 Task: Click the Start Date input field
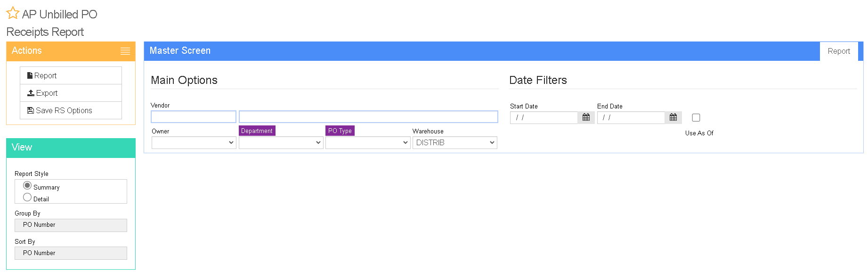pyautogui.click(x=544, y=117)
